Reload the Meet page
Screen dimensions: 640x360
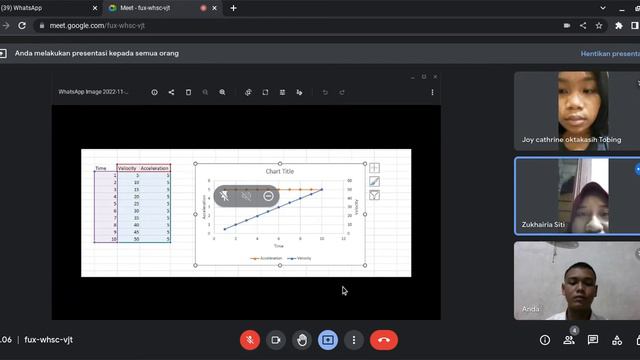coord(22,25)
